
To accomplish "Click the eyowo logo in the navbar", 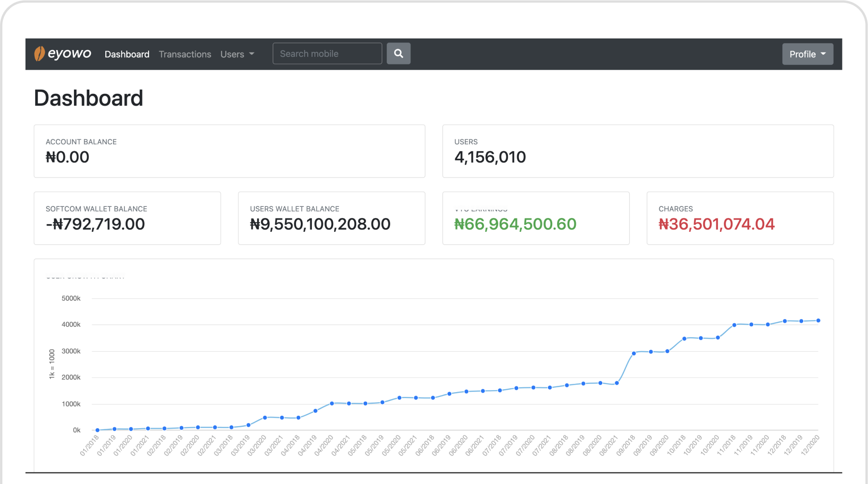I will pos(62,54).
